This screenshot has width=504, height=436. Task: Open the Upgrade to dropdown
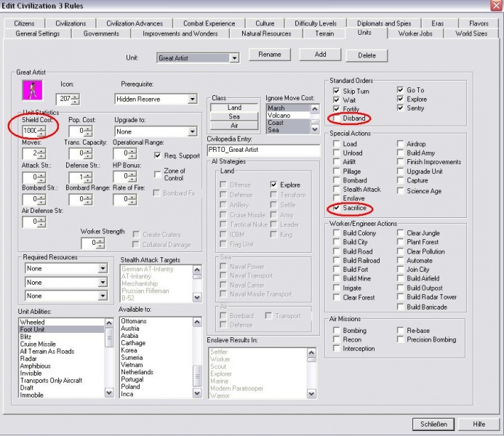(192, 132)
